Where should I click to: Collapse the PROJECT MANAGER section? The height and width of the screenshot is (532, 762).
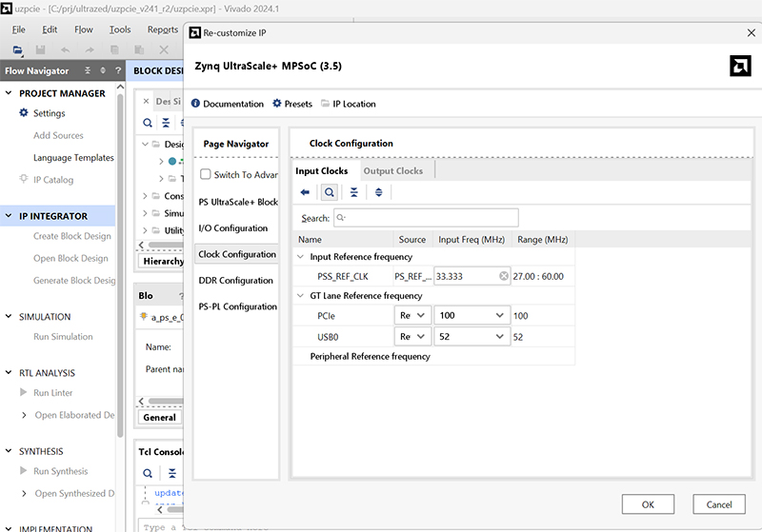(x=10, y=93)
